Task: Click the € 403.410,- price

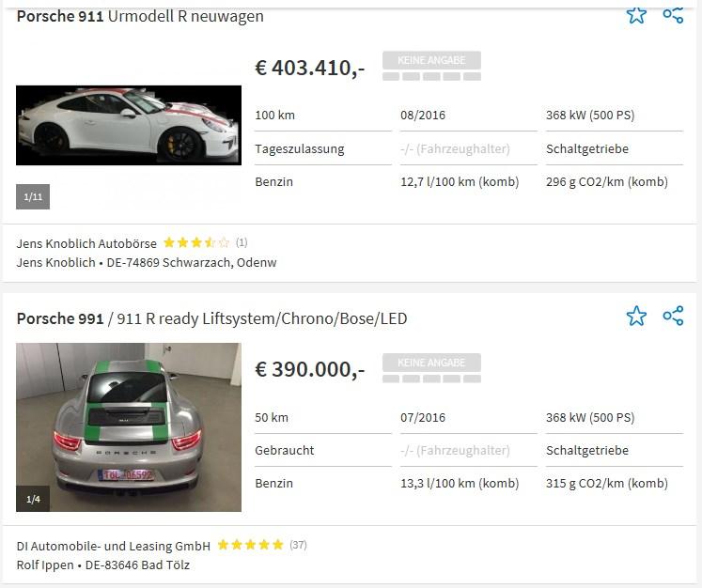Action: point(310,68)
